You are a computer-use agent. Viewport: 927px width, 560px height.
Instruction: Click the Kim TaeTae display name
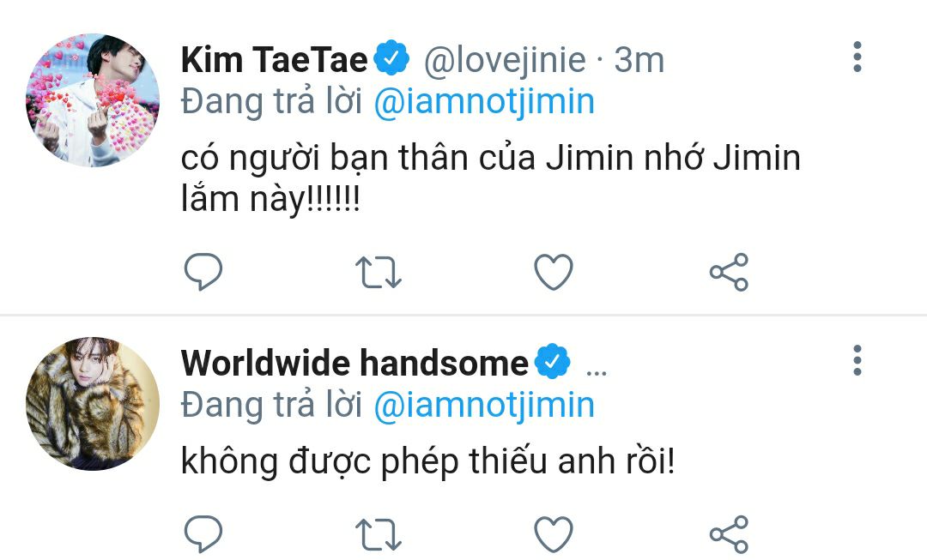tap(275, 60)
